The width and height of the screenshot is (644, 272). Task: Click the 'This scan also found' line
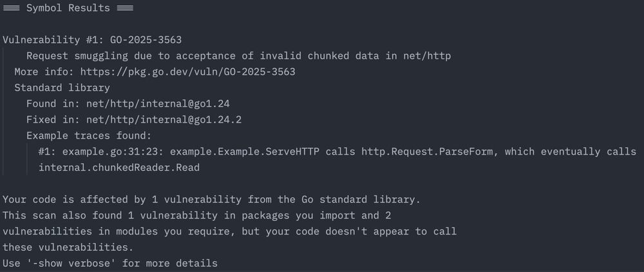tap(196, 215)
